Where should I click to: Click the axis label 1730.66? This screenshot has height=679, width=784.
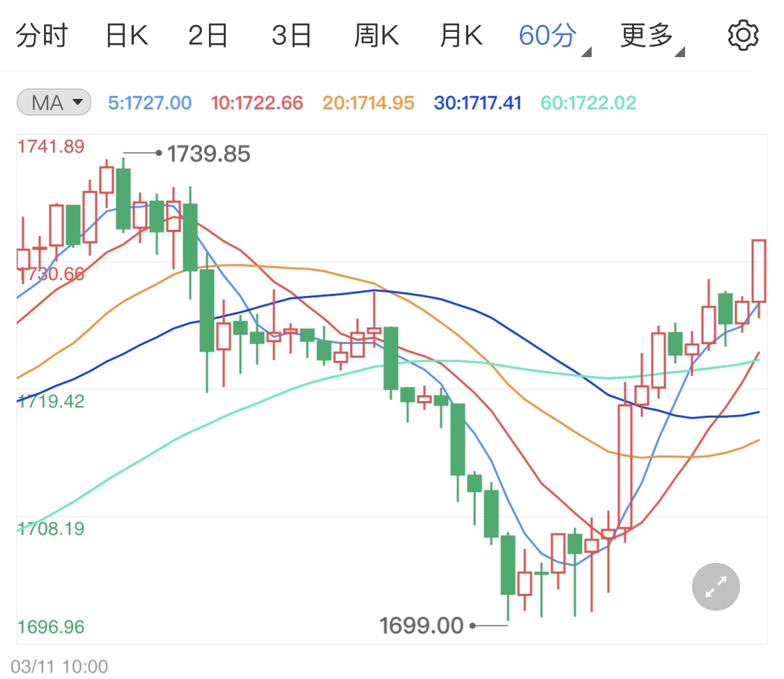tap(51, 274)
